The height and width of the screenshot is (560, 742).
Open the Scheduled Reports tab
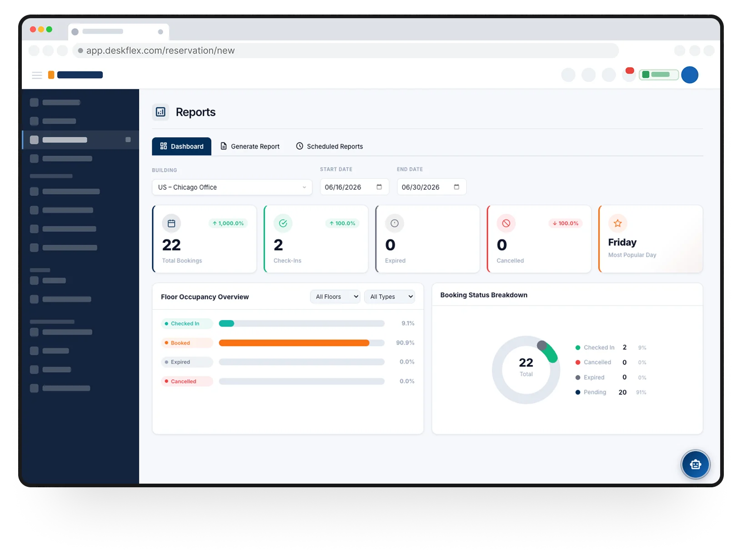[x=330, y=146]
